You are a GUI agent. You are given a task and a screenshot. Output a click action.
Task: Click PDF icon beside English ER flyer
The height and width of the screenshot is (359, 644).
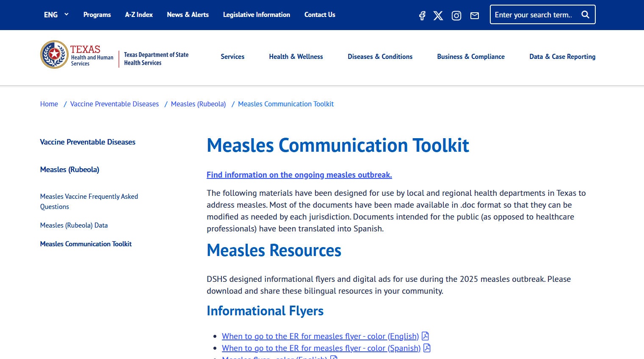tap(426, 336)
